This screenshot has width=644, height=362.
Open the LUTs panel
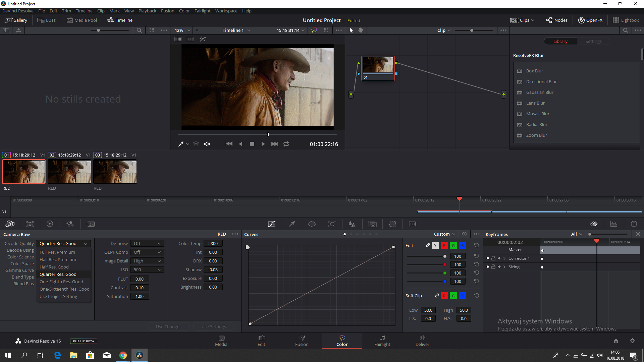[47, 20]
